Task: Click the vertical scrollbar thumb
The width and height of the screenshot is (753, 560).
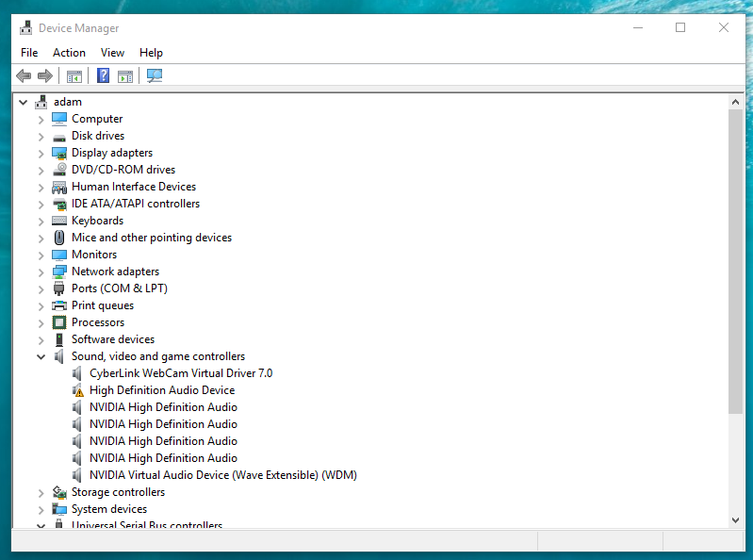Action: pos(735,261)
